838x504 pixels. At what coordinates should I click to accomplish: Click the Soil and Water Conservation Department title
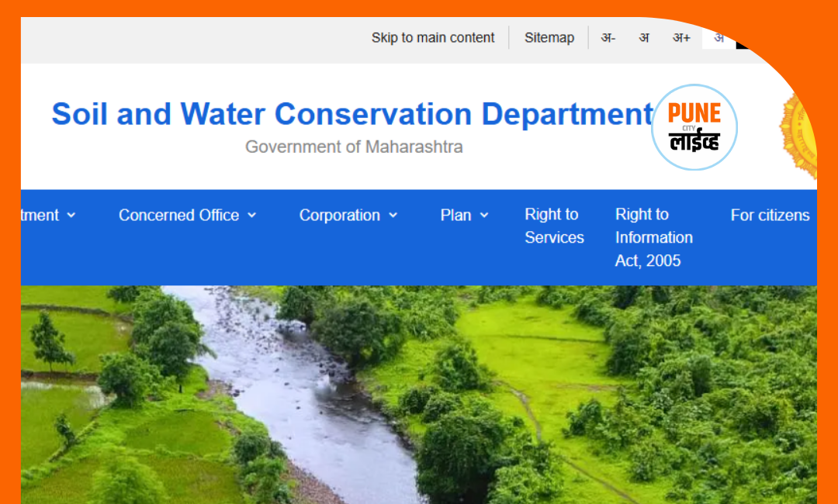(352, 114)
